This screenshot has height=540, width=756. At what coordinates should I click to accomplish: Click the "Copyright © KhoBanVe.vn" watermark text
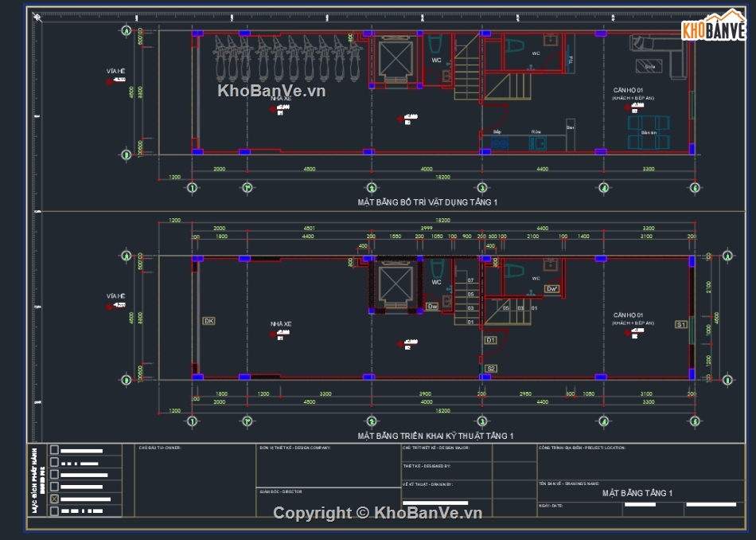(x=378, y=514)
